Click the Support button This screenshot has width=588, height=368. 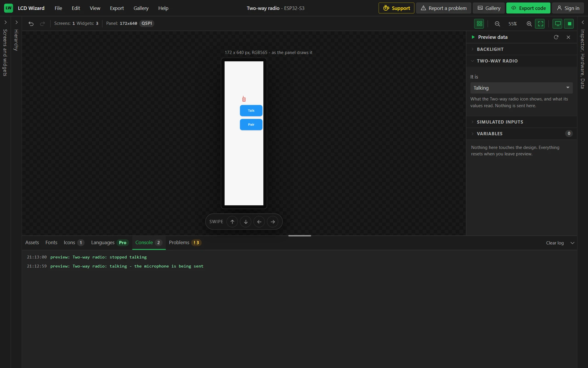[x=396, y=8]
